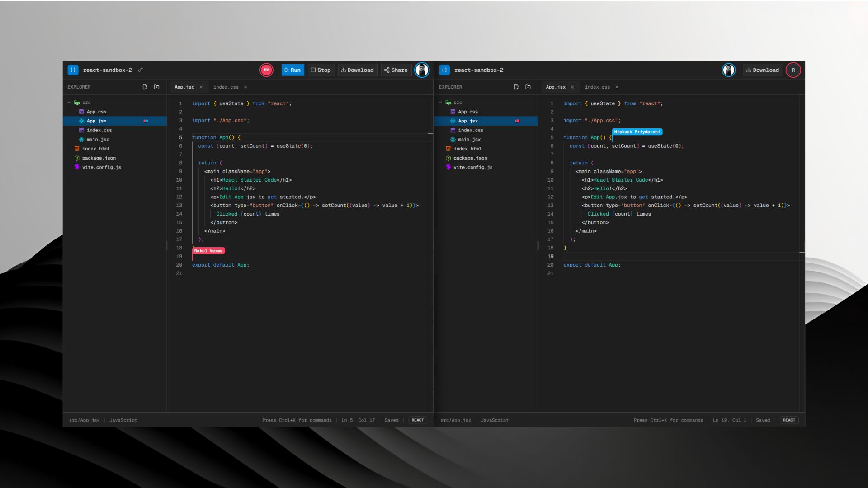868x488 pixels.
Task: Download project from right window
Action: [763, 70]
